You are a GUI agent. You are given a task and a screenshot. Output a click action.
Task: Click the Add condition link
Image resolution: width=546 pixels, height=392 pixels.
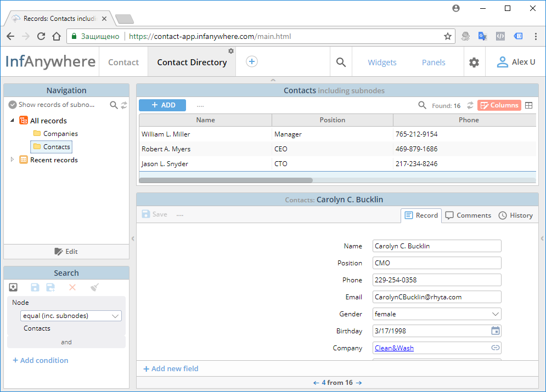(x=41, y=360)
